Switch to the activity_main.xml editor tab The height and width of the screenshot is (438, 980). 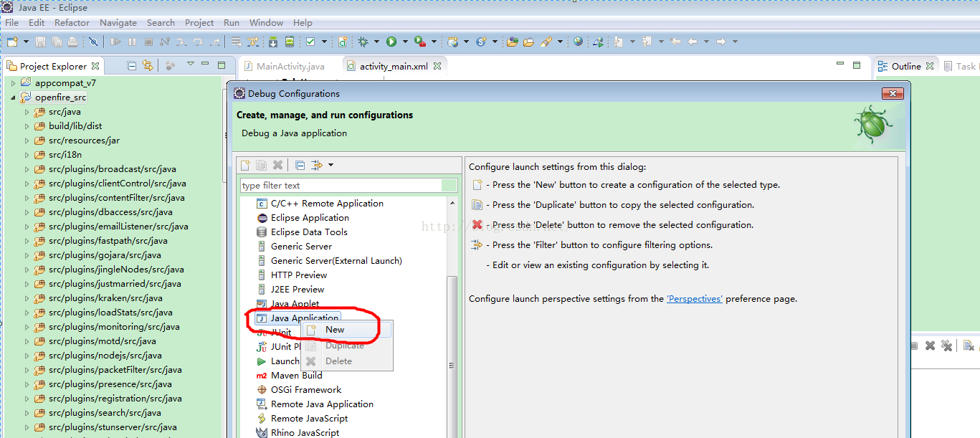[395, 66]
